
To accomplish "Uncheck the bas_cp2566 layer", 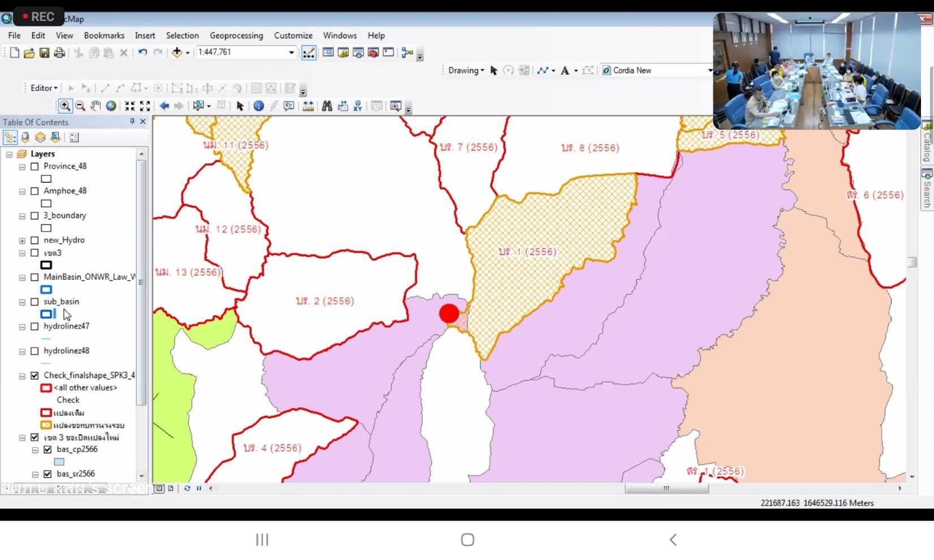I will click(x=47, y=450).
